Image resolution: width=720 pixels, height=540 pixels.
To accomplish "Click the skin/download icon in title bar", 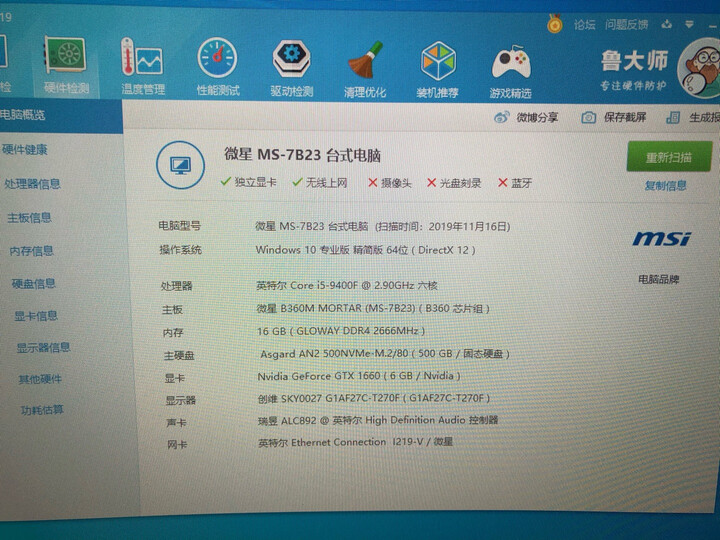I will 666,25.
